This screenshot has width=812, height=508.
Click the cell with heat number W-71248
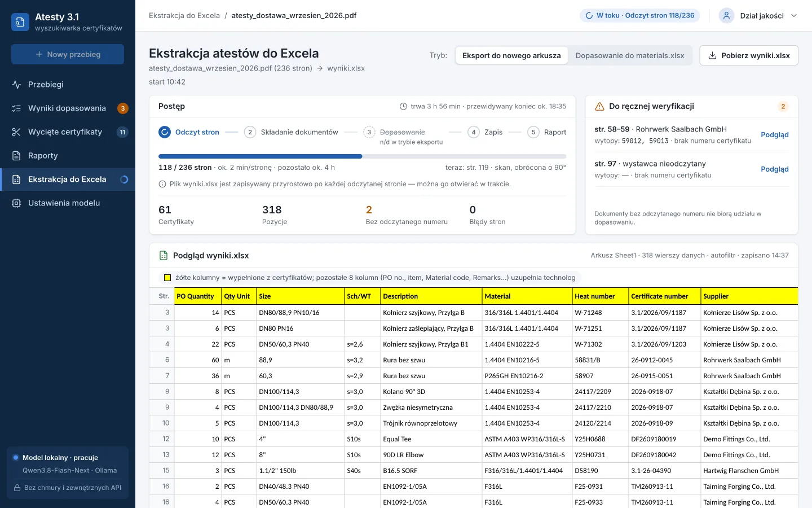(x=600, y=313)
